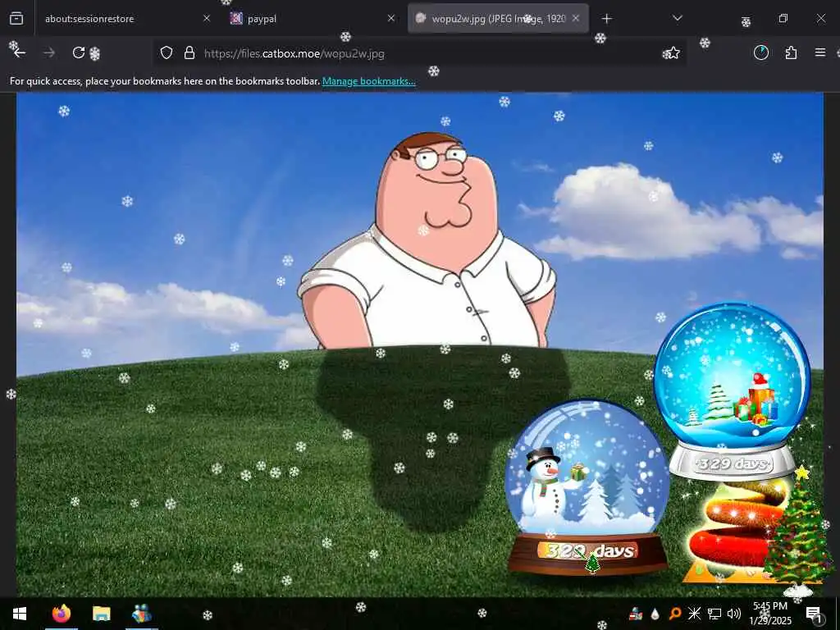Open Firefox from the taskbar

[x=62, y=614]
